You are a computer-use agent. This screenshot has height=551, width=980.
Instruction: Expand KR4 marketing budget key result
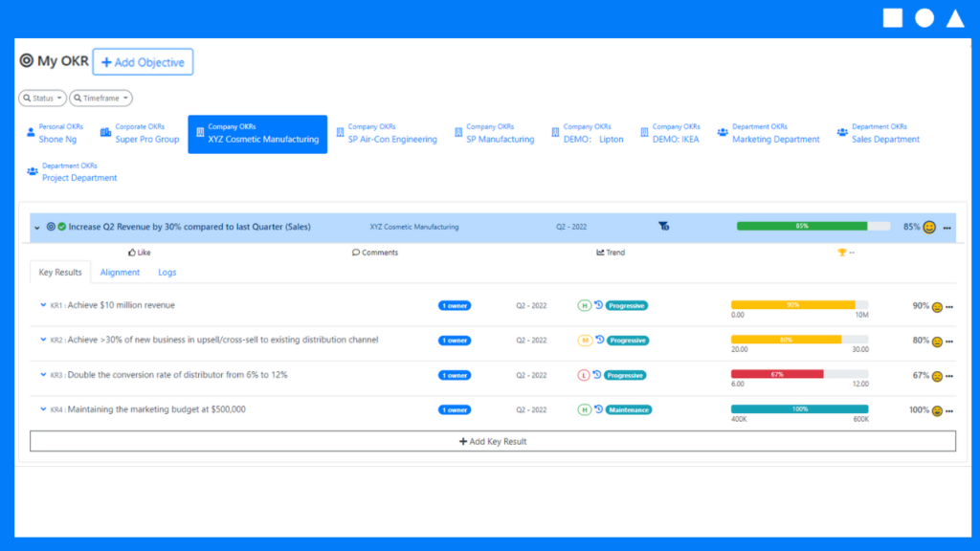pos(43,409)
